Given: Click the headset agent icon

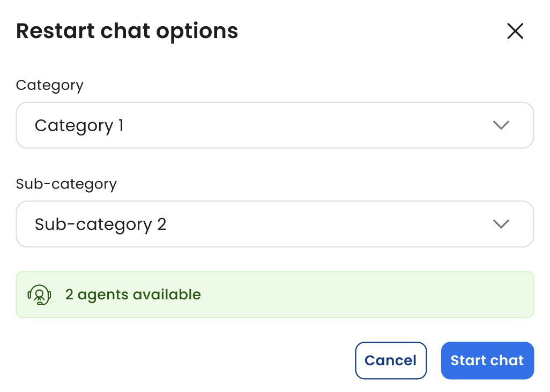Looking at the screenshot, I should (39, 295).
